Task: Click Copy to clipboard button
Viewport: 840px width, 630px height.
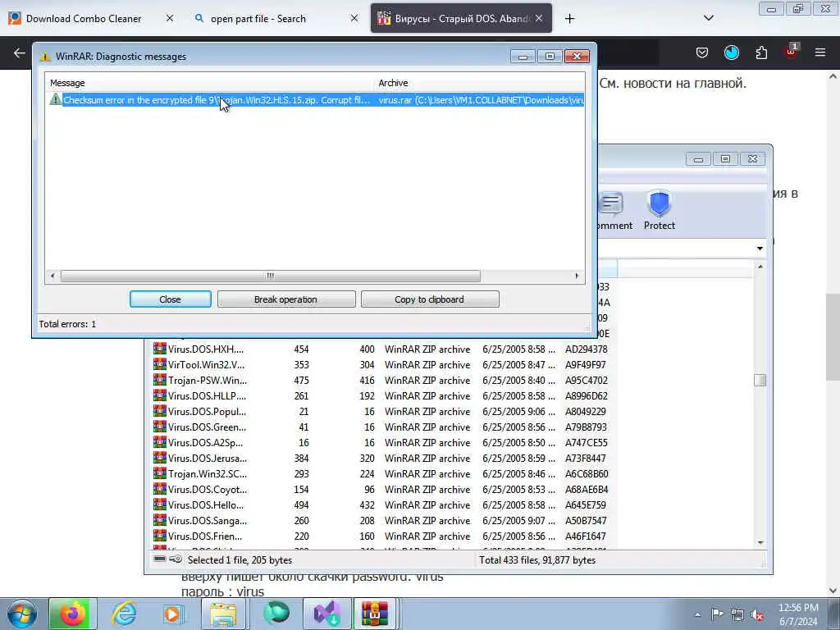Action: click(430, 299)
